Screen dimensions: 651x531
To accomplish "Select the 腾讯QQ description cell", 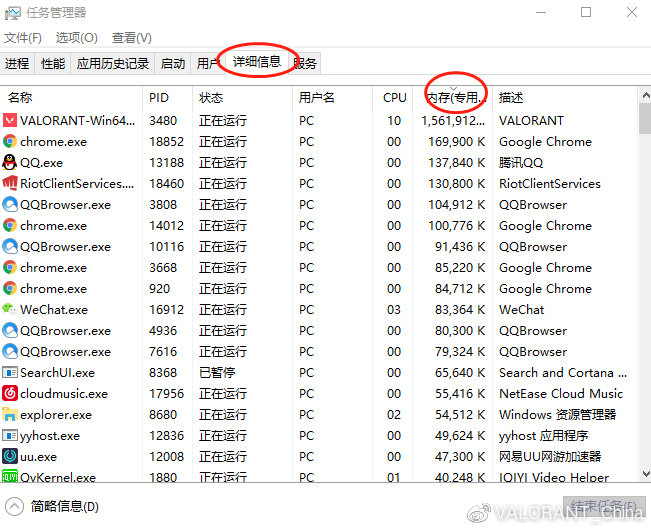I will tap(521, 162).
